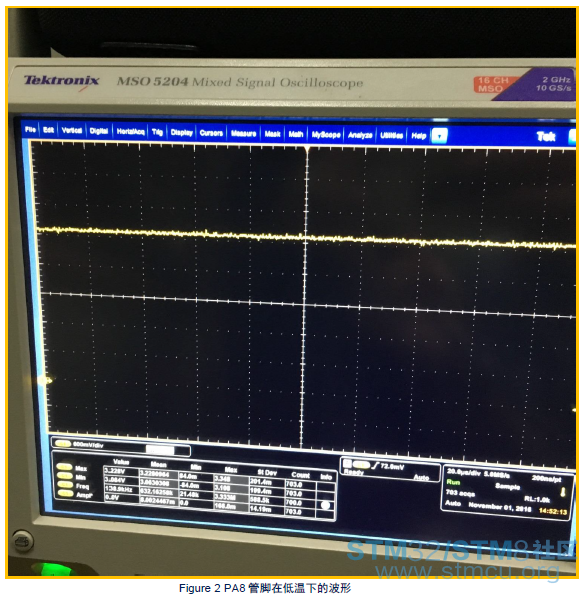The width and height of the screenshot is (584, 596).
Task: Click the St Dev column header
Action: click(267, 472)
